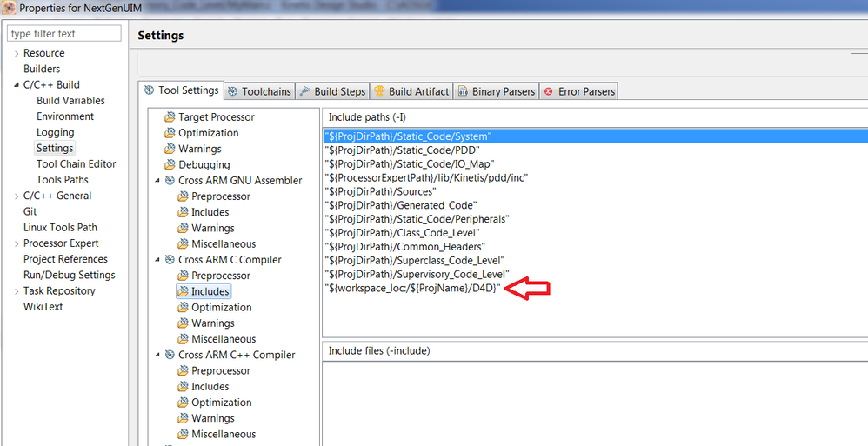The height and width of the screenshot is (446, 868).
Task: Expand the Resource node
Action: 17,54
